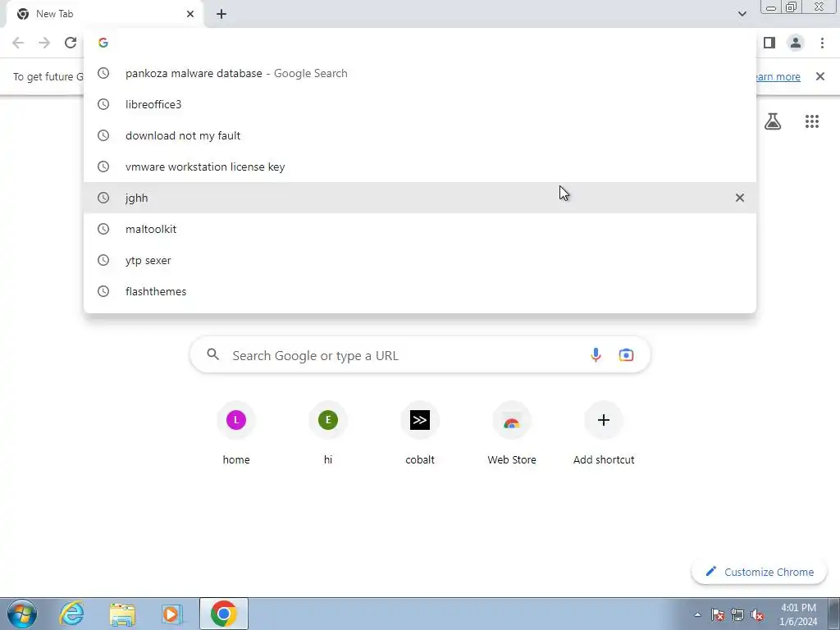Choose suggestion pankoza malware database
The image size is (840, 630).
[x=420, y=73]
